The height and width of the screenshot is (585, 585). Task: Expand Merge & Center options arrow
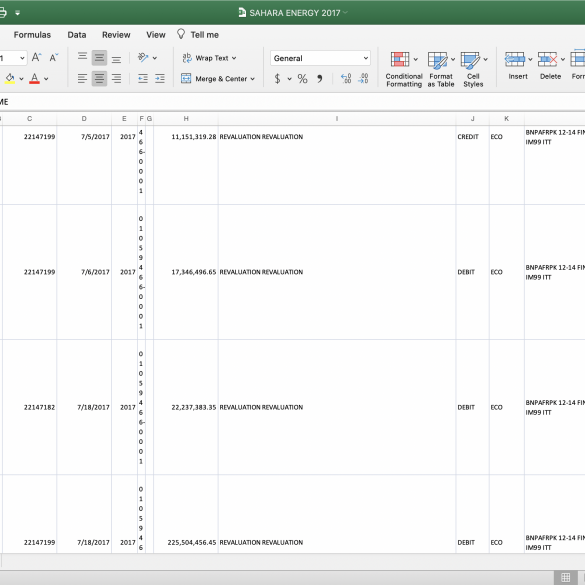[x=253, y=79]
